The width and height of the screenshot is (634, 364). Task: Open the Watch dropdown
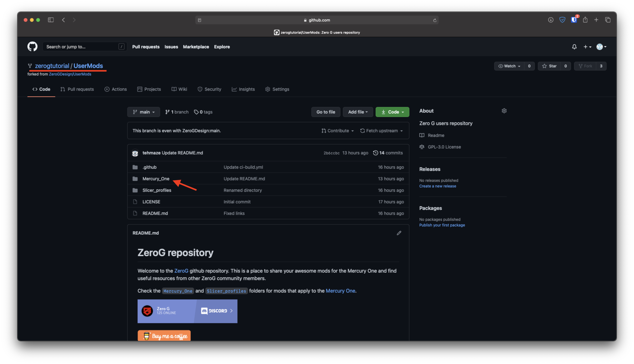509,66
